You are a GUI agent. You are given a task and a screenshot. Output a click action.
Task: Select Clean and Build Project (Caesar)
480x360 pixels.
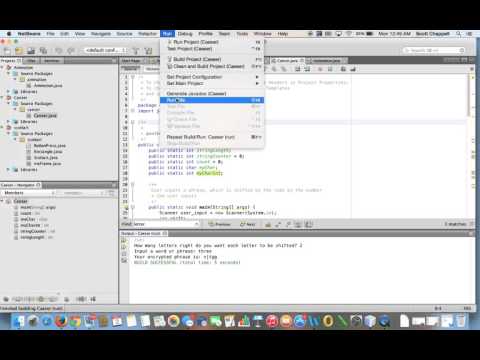click(212, 66)
